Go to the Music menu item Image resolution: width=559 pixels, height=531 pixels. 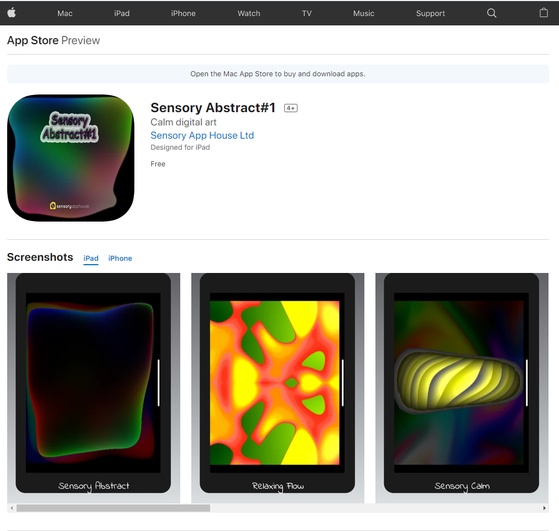[364, 13]
